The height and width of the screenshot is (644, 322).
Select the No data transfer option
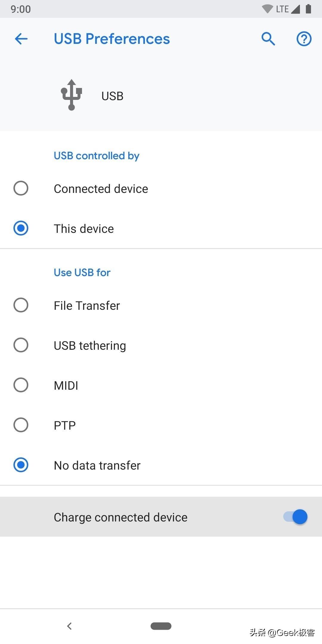tap(21, 465)
